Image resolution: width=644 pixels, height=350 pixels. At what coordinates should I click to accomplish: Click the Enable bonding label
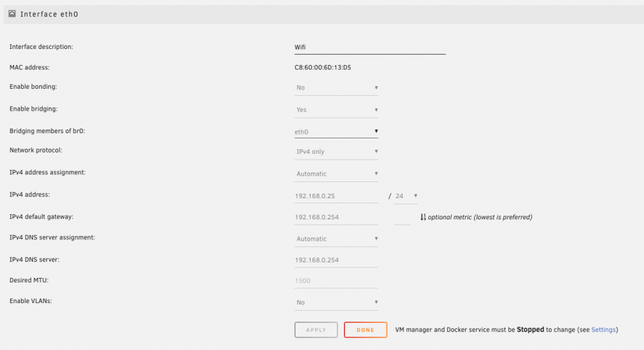[33, 87]
